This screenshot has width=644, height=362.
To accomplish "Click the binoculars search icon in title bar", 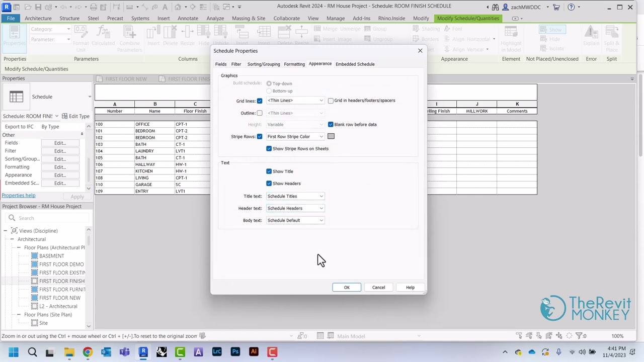I will pyautogui.click(x=495, y=7).
